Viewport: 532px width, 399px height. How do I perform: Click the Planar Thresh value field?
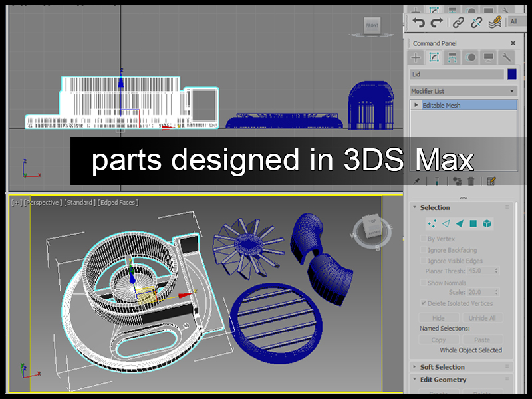480,271
